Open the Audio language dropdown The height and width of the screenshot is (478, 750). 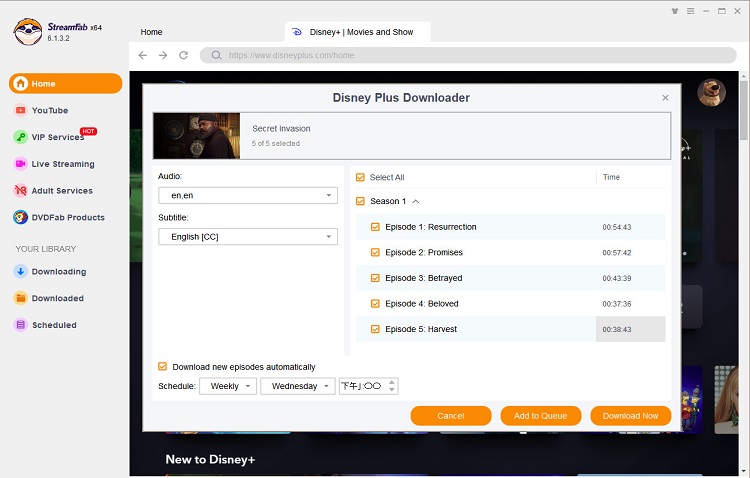point(248,195)
